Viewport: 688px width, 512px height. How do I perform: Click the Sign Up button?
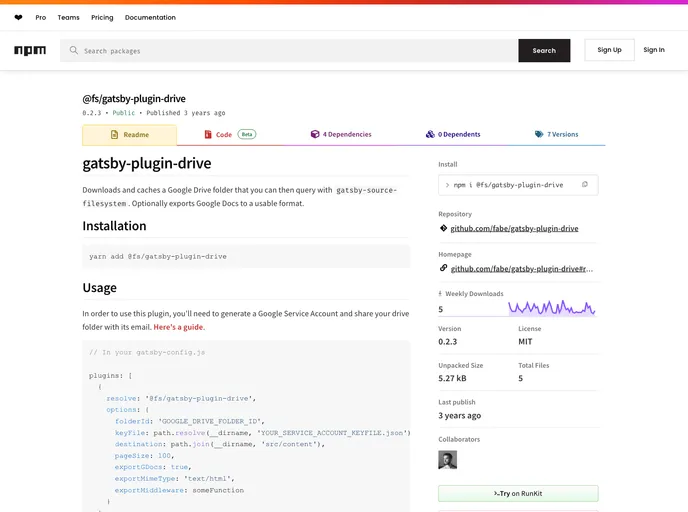tap(609, 50)
